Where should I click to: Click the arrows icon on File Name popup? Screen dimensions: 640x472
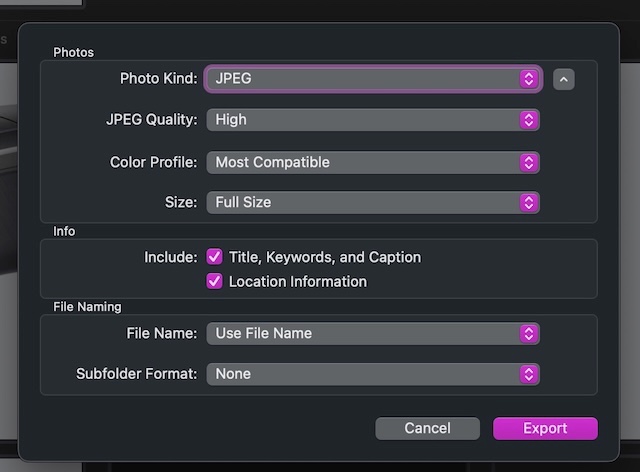click(x=528, y=333)
